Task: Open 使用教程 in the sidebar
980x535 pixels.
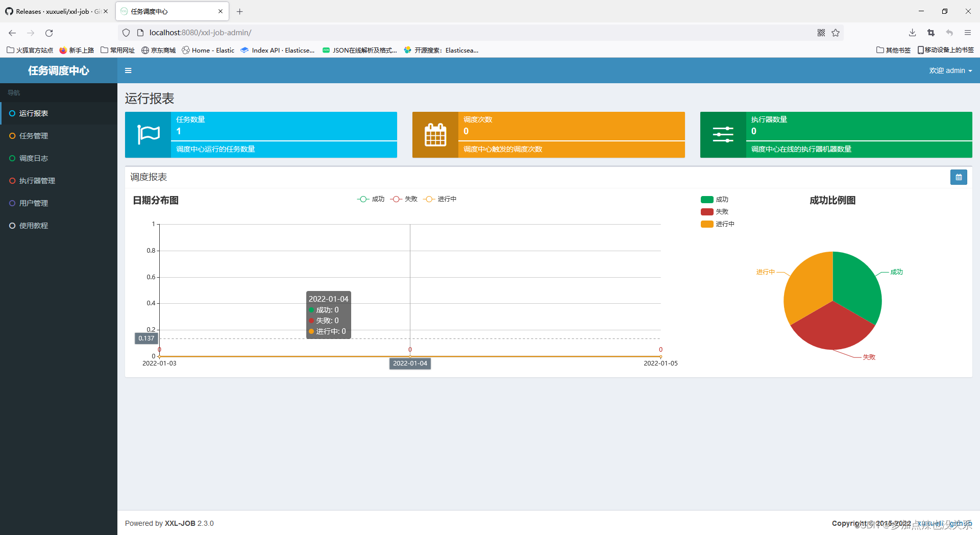Action: [59, 226]
